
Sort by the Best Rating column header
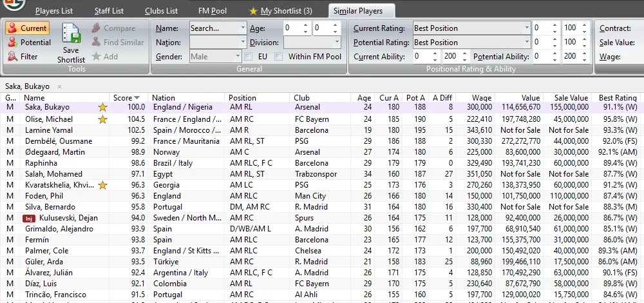(616, 98)
